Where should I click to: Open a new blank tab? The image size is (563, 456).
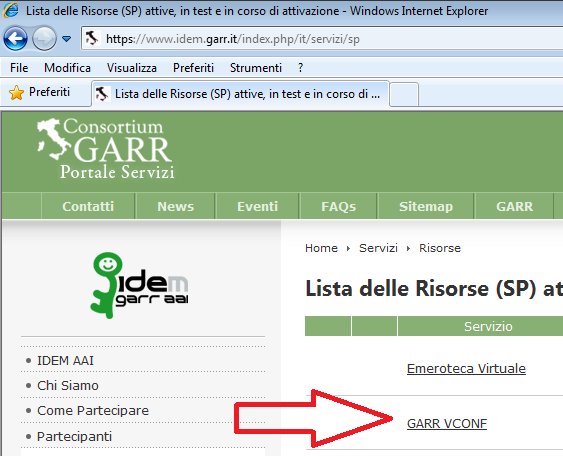(x=404, y=94)
